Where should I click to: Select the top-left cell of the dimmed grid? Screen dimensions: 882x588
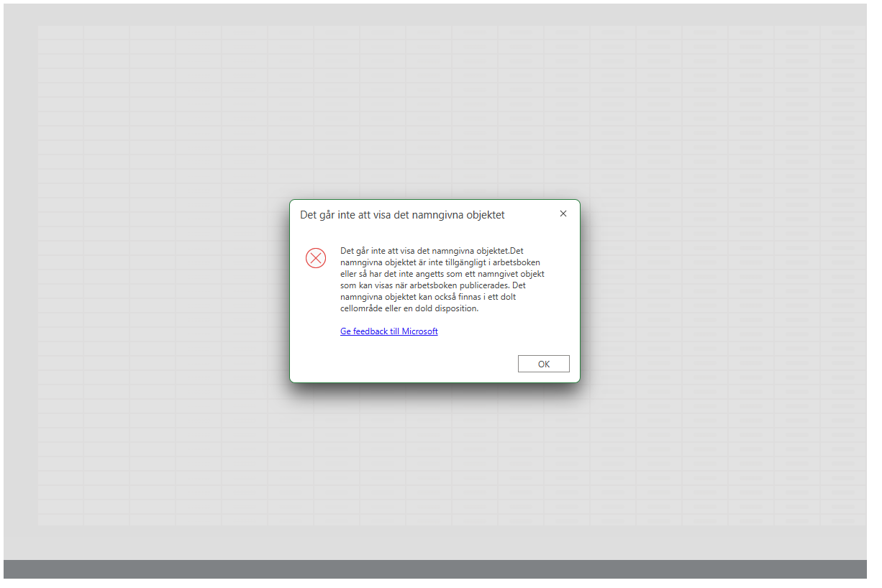point(60,32)
